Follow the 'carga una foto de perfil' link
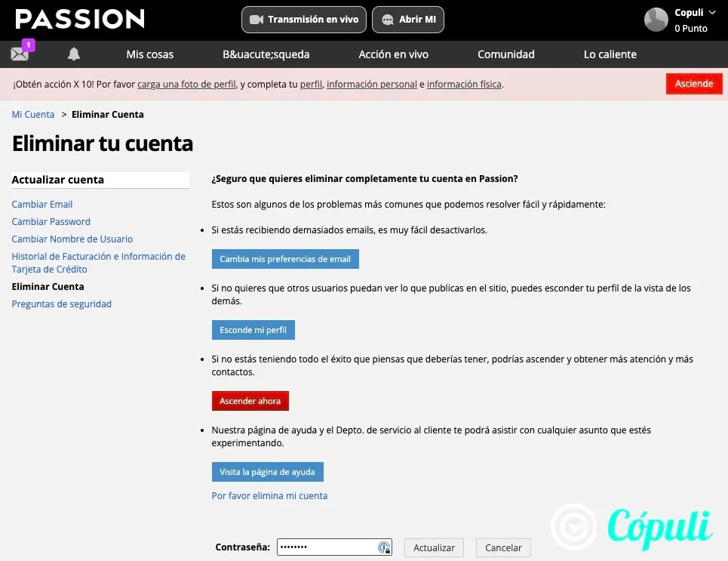The image size is (728, 561). (x=186, y=84)
